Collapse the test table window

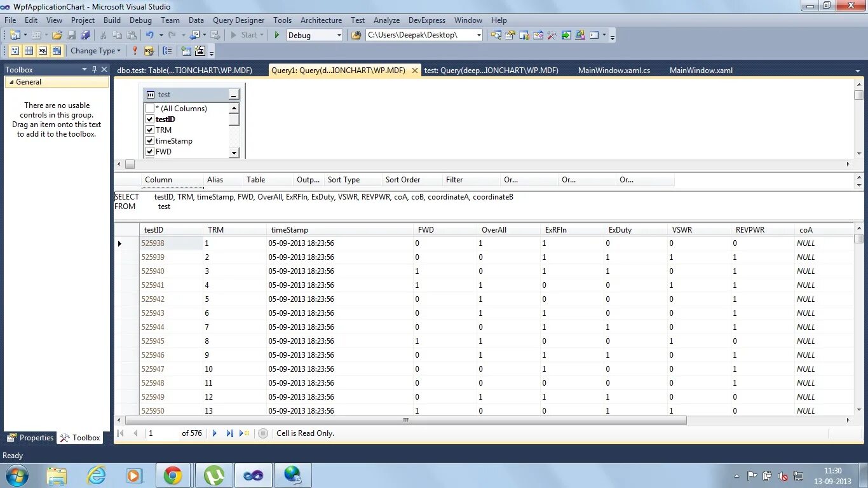[234, 95]
